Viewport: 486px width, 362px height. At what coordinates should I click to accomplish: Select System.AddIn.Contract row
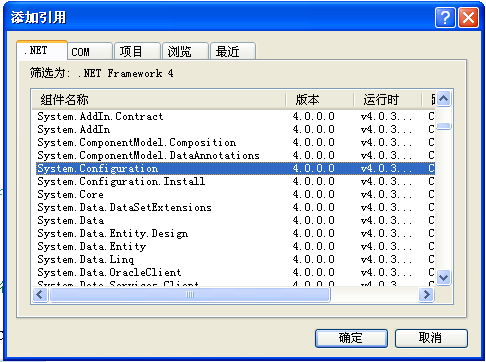[235, 116]
